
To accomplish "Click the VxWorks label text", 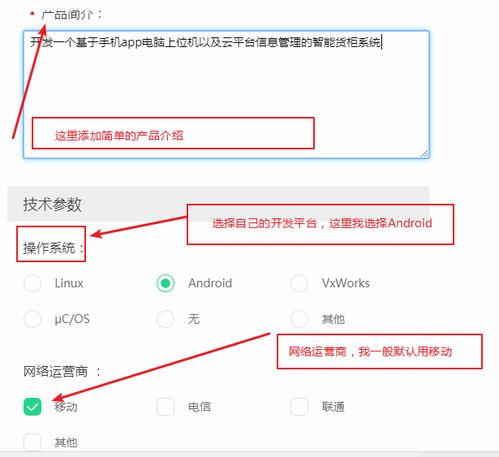I will (x=346, y=283).
